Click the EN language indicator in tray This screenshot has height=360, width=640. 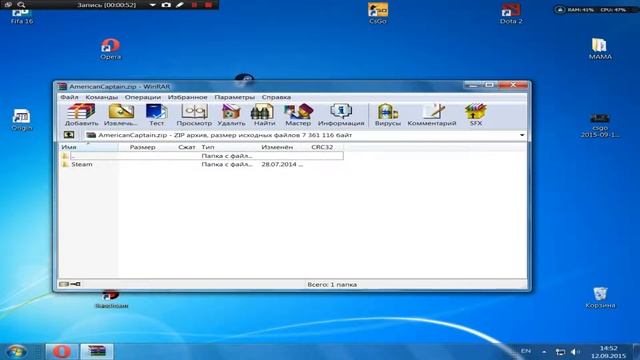526,351
